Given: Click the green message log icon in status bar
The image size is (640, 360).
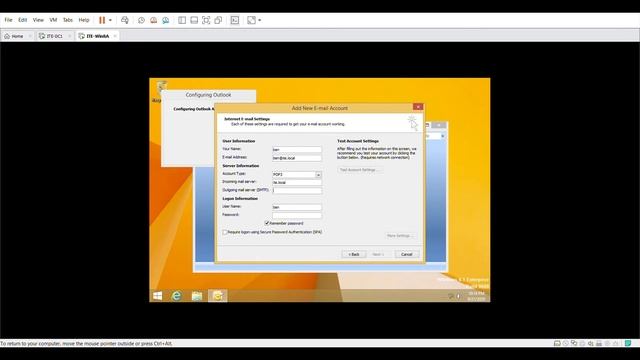Looking at the screenshot, I should [628, 343].
